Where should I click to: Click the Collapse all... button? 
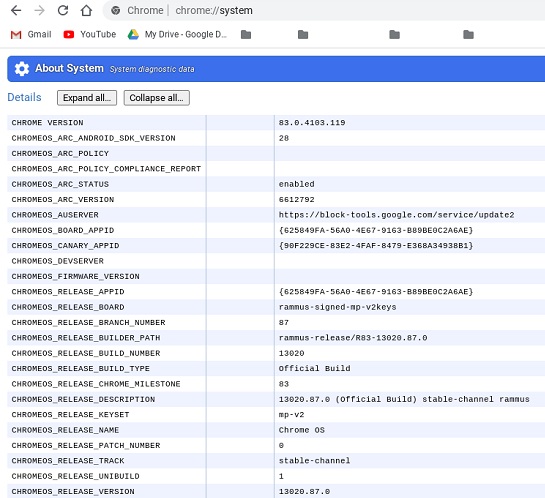click(157, 98)
